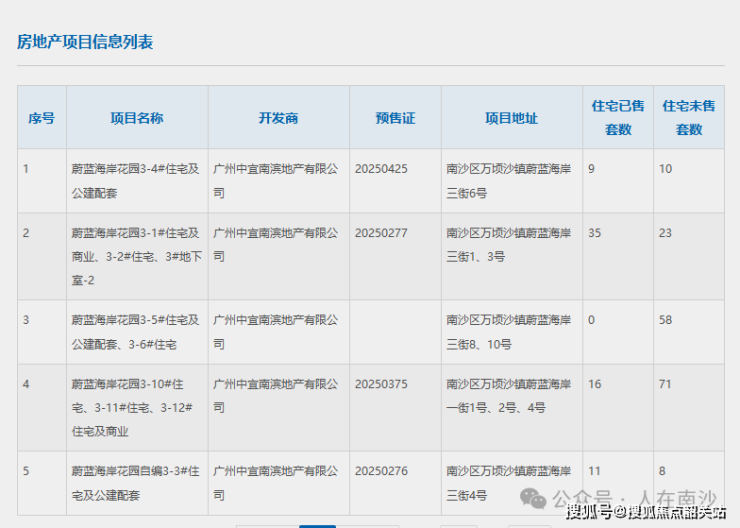The image size is (740, 528).
Task: Select presale permit number 20250425
Action: (x=381, y=169)
